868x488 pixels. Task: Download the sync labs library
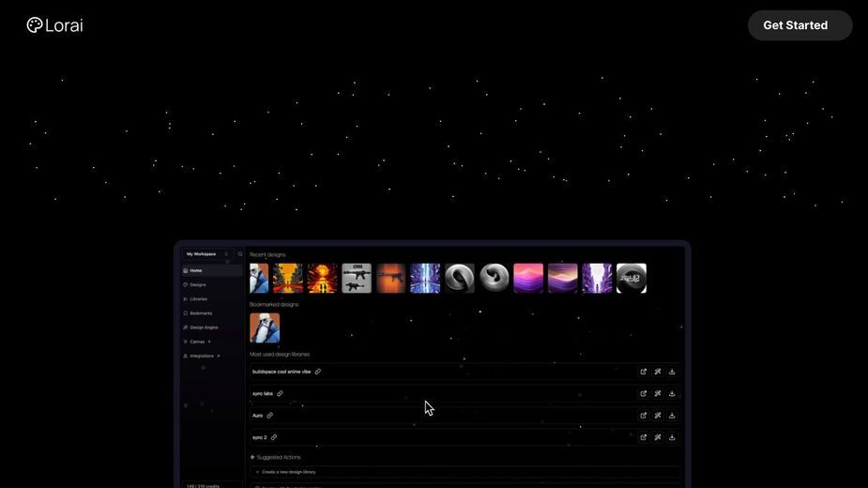coord(672,394)
